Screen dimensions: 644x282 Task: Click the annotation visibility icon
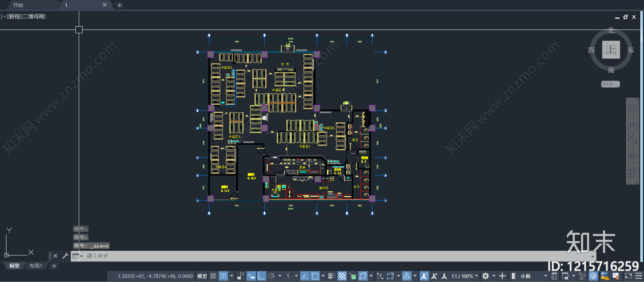click(x=424, y=276)
